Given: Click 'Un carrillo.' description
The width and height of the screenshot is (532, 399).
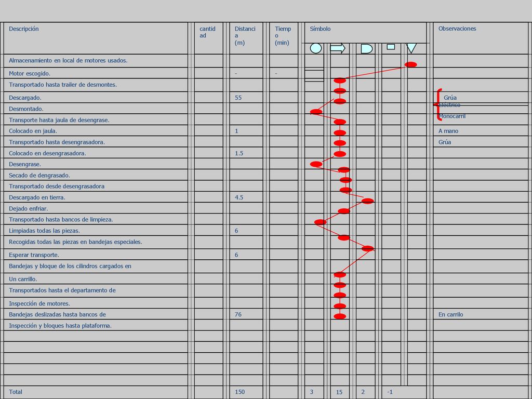Looking at the screenshot, I should [23, 279].
